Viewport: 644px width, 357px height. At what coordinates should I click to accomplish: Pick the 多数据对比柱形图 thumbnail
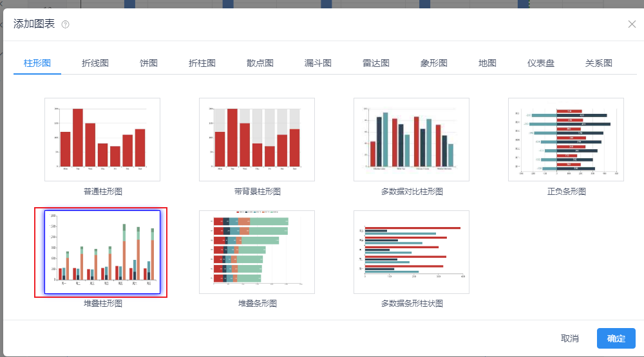click(411, 140)
